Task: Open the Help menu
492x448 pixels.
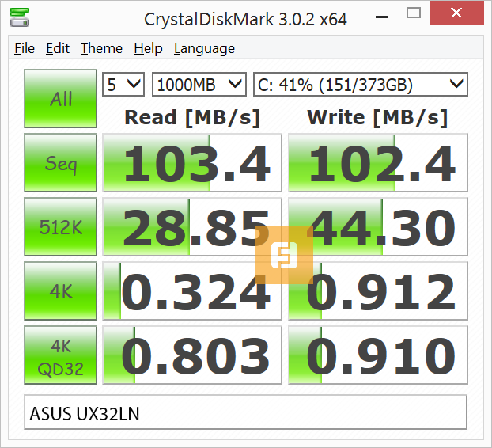Action: 148,48
